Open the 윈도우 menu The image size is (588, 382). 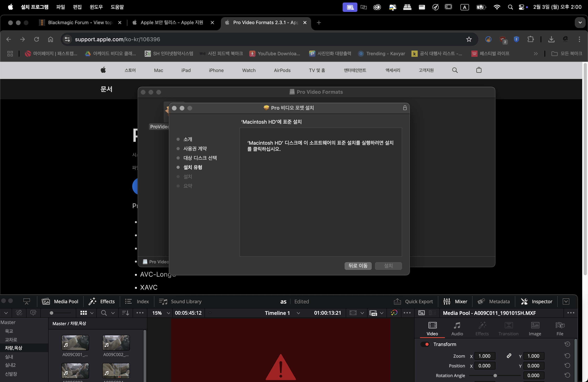click(x=96, y=7)
